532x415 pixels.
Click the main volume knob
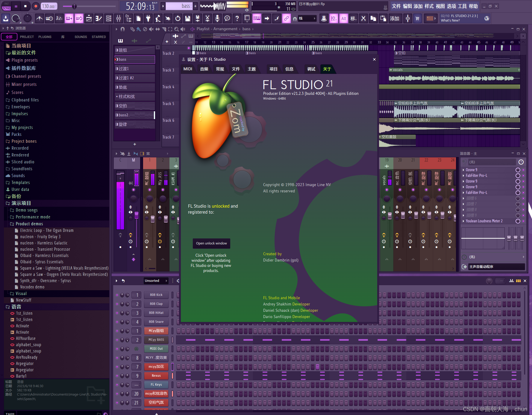16,19
